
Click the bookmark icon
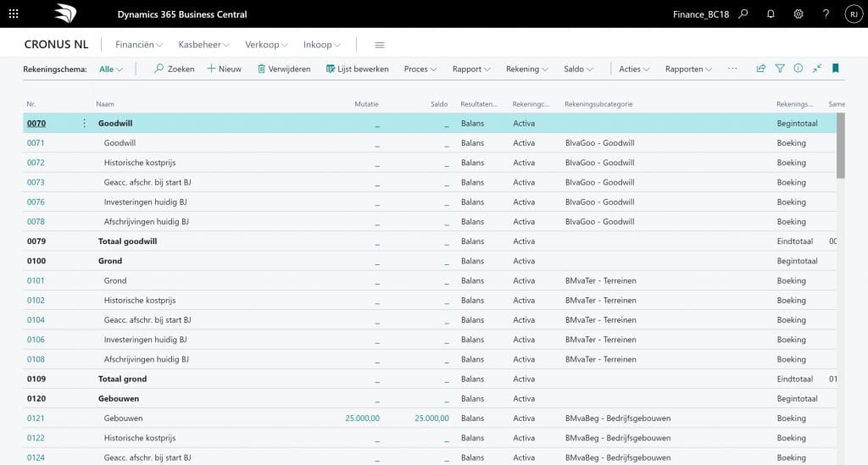836,69
